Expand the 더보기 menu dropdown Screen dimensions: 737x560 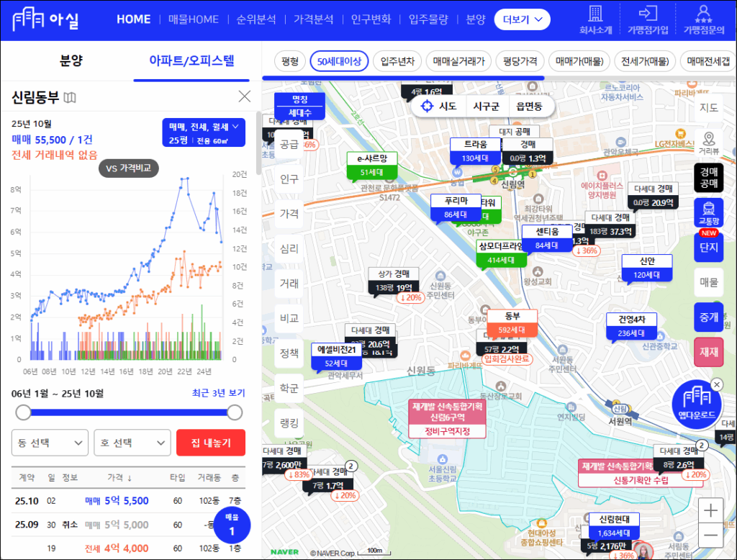pos(522,19)
